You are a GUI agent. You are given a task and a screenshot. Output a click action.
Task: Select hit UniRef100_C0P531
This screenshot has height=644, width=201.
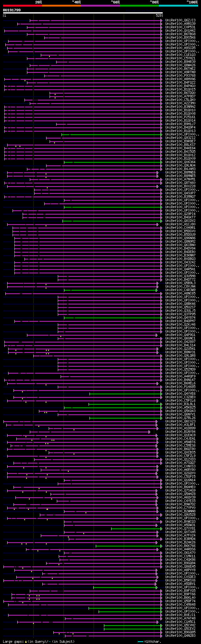[x=180, y=27]
